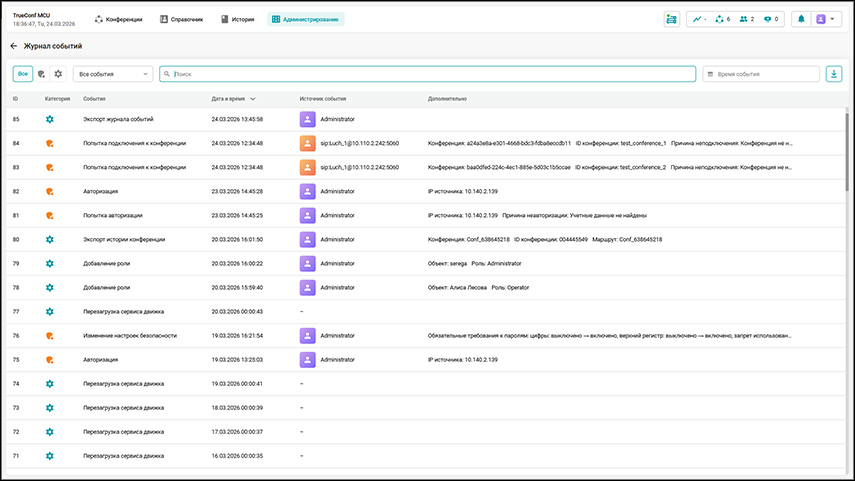855x481 pixels.
Task: Select the "Все" category filter
Action: (22, 74)
